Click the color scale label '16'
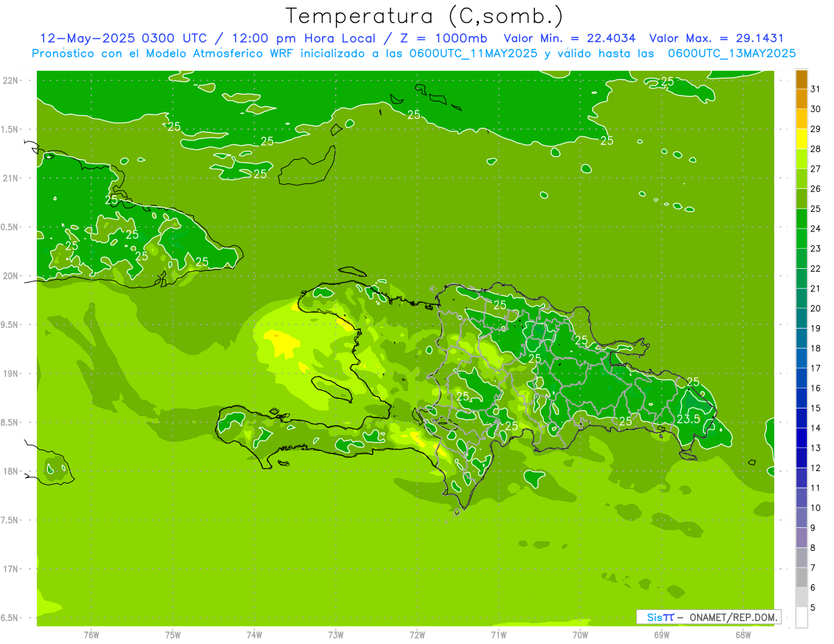This screenshot has height=644, width=834. 816,388
